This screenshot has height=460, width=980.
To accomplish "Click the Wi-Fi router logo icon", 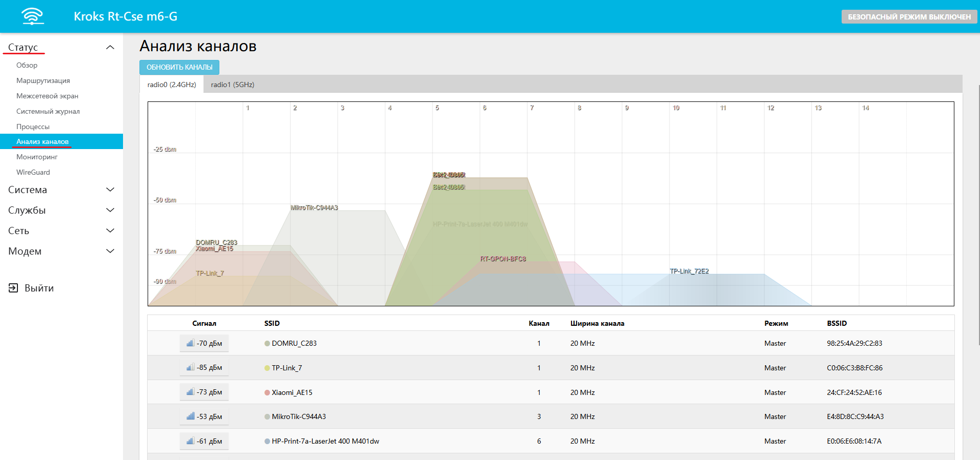I will [x=33, y=16].
